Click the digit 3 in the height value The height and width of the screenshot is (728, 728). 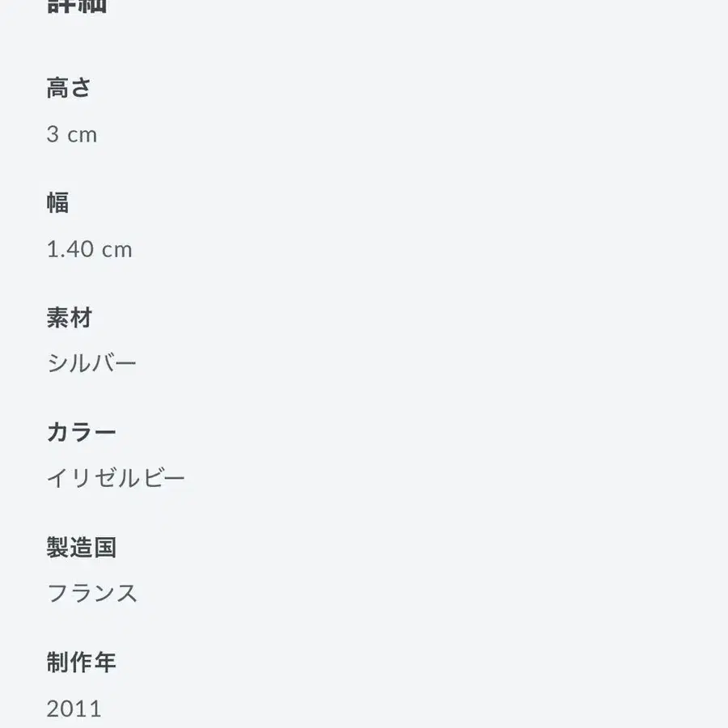[x=53, y=134]
